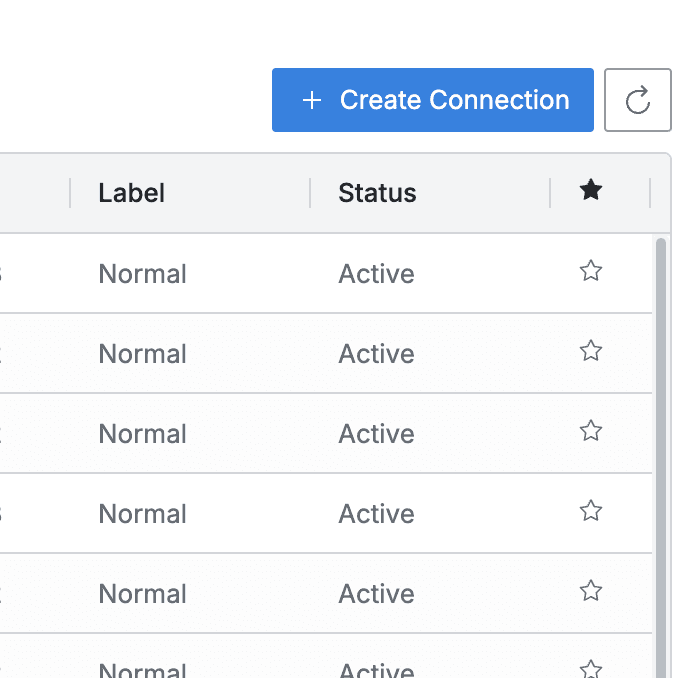Click the Create Connection button

pos(432,100)
